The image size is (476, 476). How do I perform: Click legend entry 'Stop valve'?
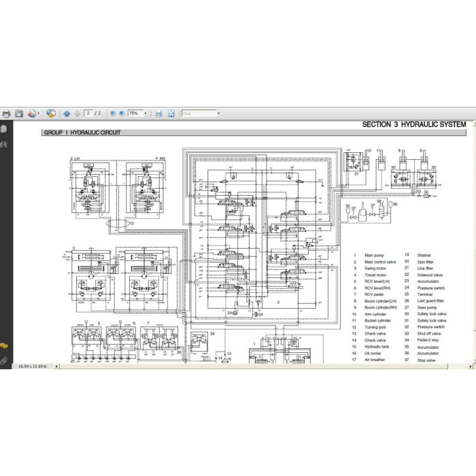(x=426, y=360)
